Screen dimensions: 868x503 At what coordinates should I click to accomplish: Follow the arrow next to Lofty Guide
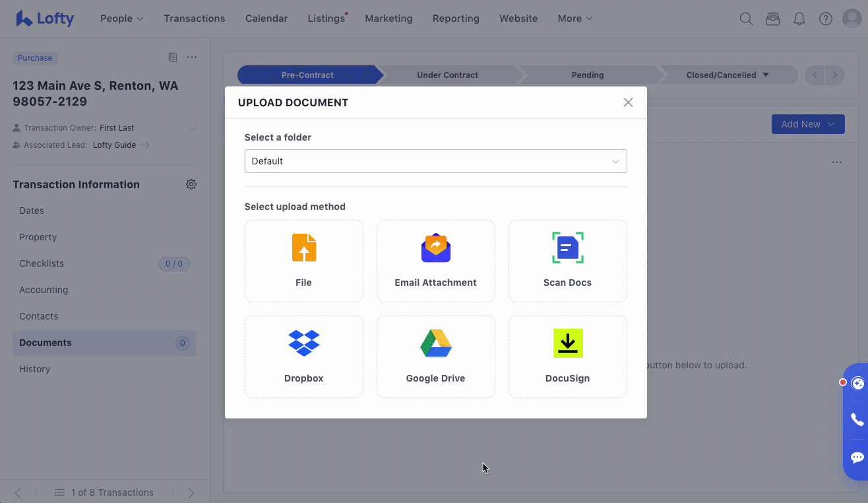(146, 145)
